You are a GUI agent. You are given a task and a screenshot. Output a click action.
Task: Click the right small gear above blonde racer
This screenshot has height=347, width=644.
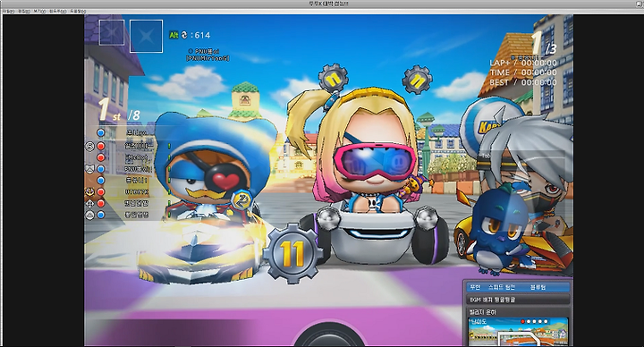pyautogui.click(x=418, y=80)
